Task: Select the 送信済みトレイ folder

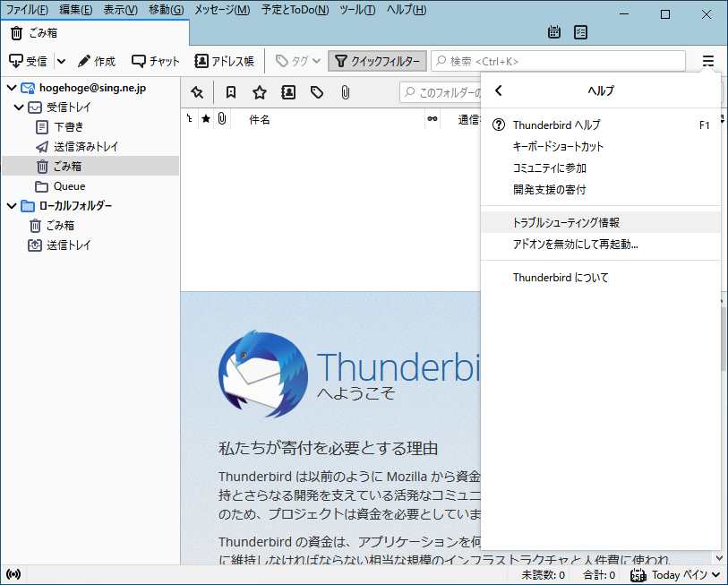Action: (x=90, y=147)
